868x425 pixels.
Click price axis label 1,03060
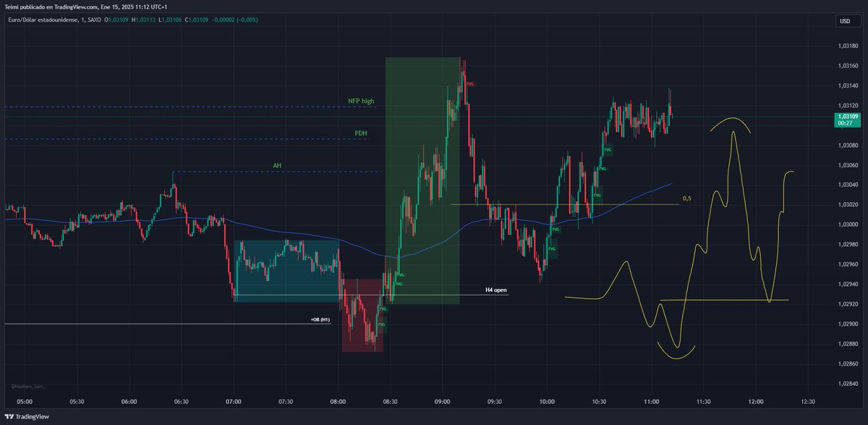pyautogui.click(x=846, y=165)
